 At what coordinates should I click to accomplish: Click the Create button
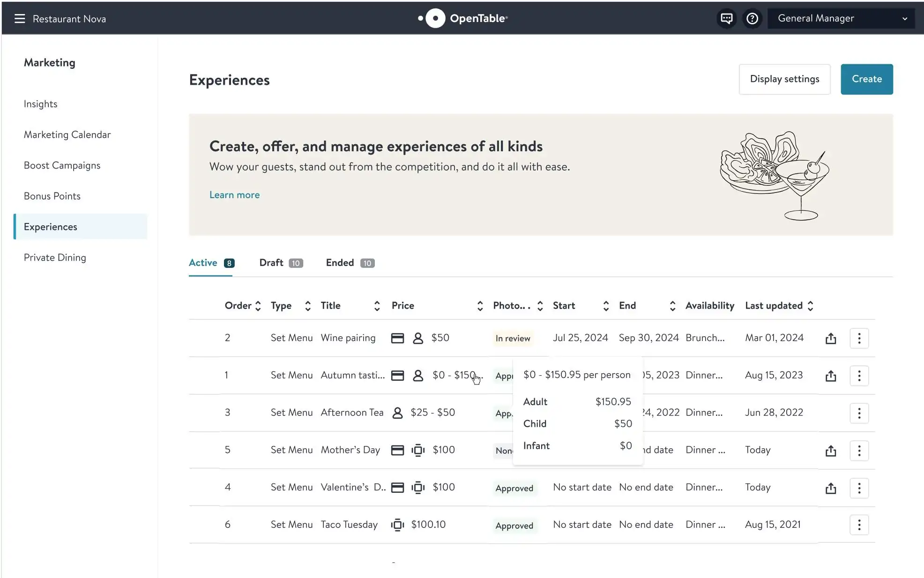866,79
